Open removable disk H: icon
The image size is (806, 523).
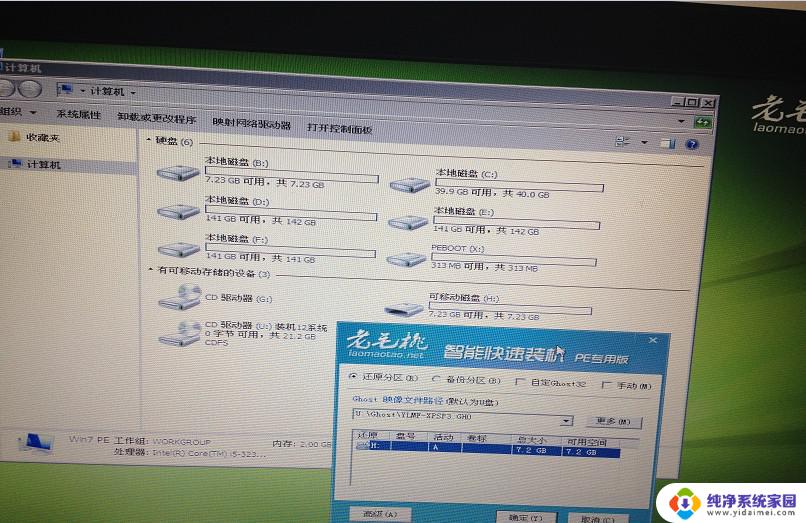(x=404, y=309)
